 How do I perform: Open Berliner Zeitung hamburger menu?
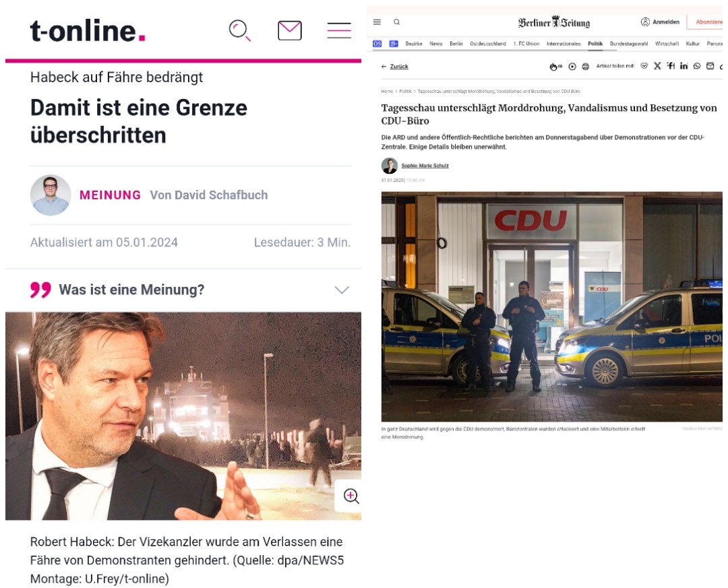click(377, 22)
